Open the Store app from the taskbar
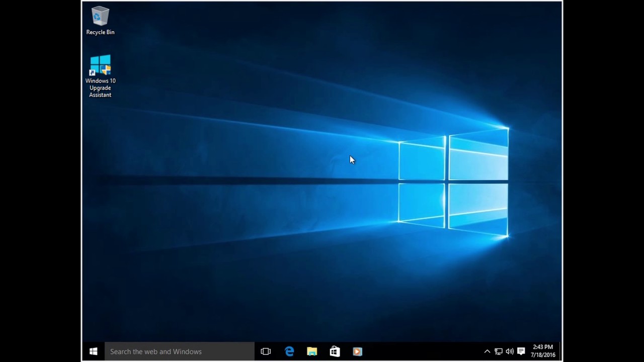Image resolution: width=644 pixels, height=362 pixels. [x=335, y=351]
